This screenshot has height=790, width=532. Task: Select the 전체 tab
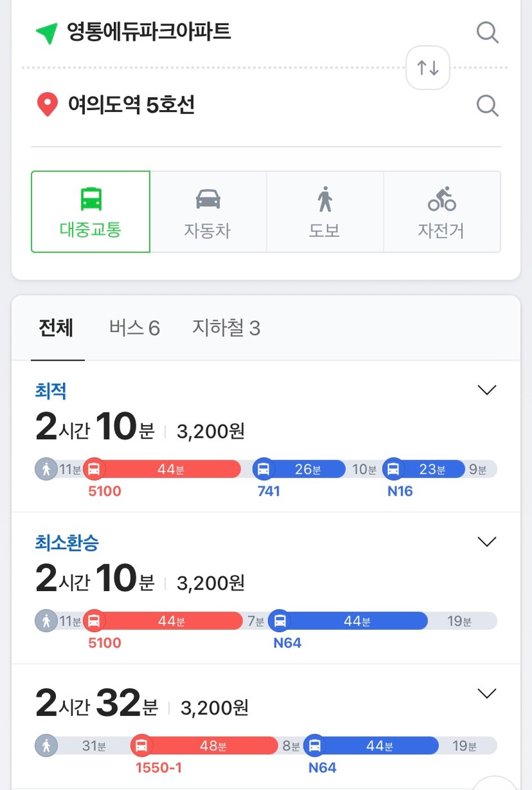click(x=56, y=328)
